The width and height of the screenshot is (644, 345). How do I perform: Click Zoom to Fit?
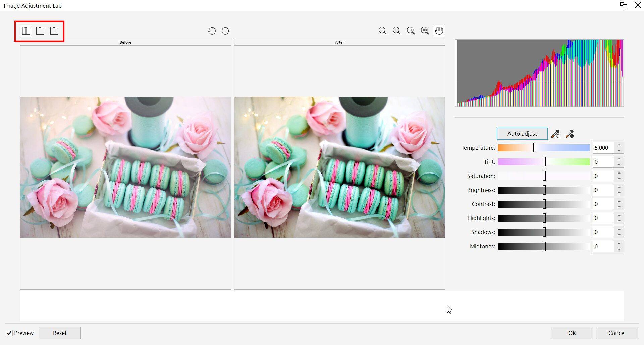tap(411, 30)
